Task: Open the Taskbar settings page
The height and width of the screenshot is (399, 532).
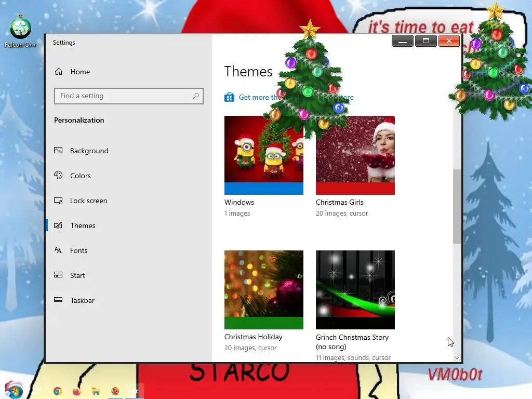Action: coord(74,300)
